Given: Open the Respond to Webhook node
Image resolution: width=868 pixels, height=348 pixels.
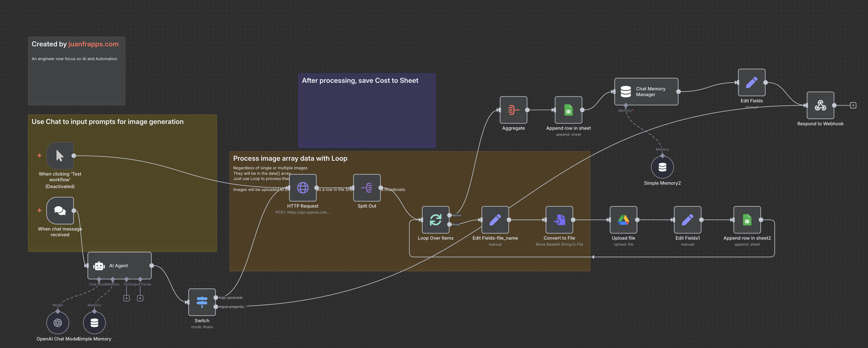Looking at the screenshot, I should pos(820,105).
